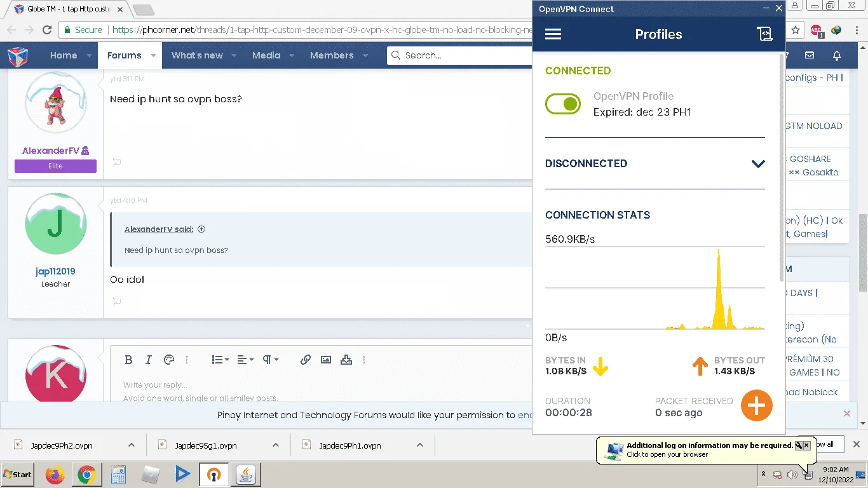This screenshot has height=488, width=868.
Task: Open options for Japdec9Ph2.ovpn download
Action: coord(132,445)
